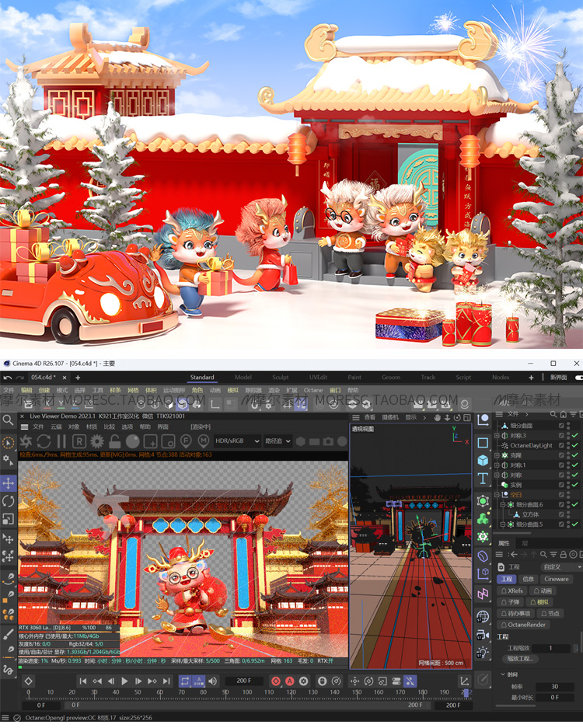Search objects in Object Manager
The width and height of the screenshot is (583, 728).
553,414
